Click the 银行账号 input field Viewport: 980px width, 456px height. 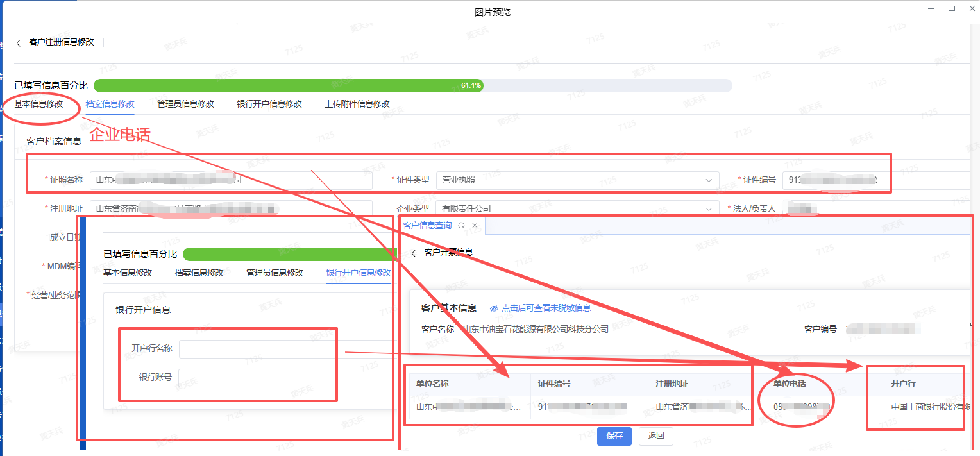[285, 378]
